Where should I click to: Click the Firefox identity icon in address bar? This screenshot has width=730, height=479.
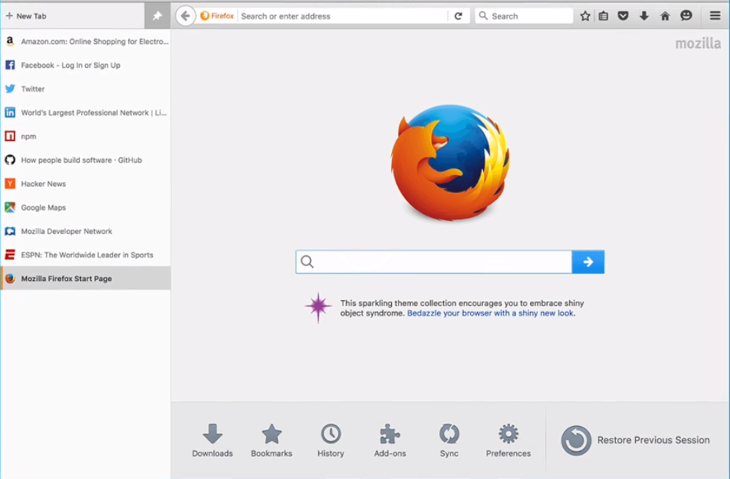[x=217, y=16]
